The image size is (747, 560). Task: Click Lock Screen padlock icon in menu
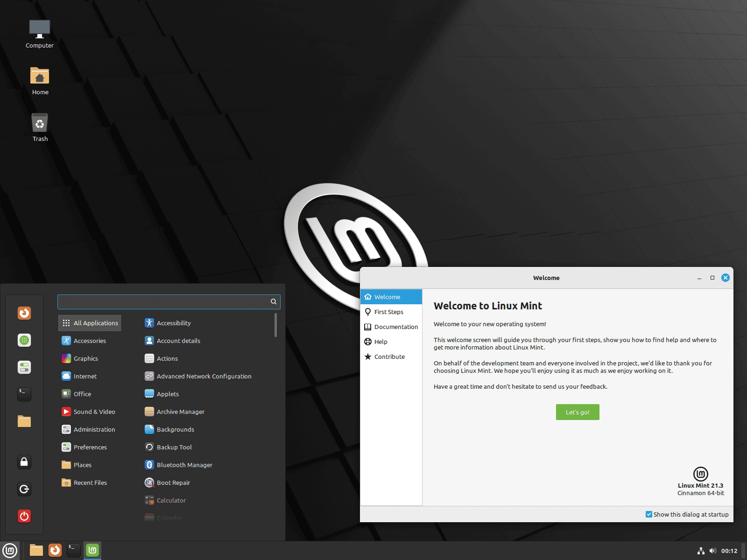coord(24,462)
